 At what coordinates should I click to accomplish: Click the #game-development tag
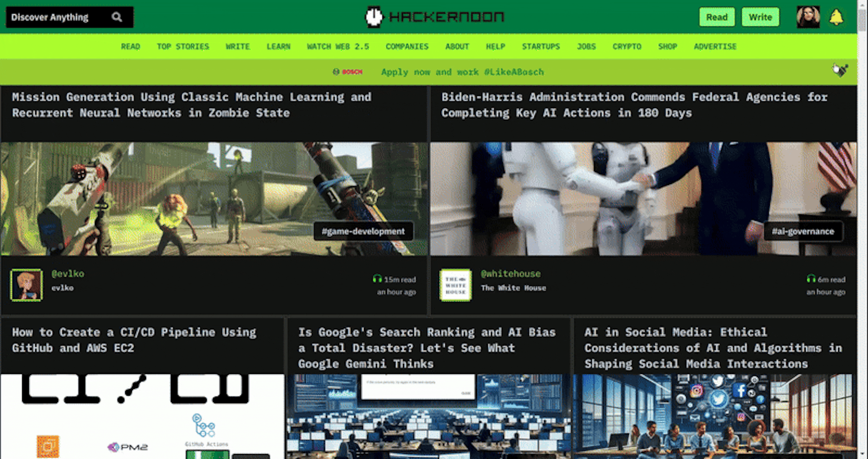[363, 231]
